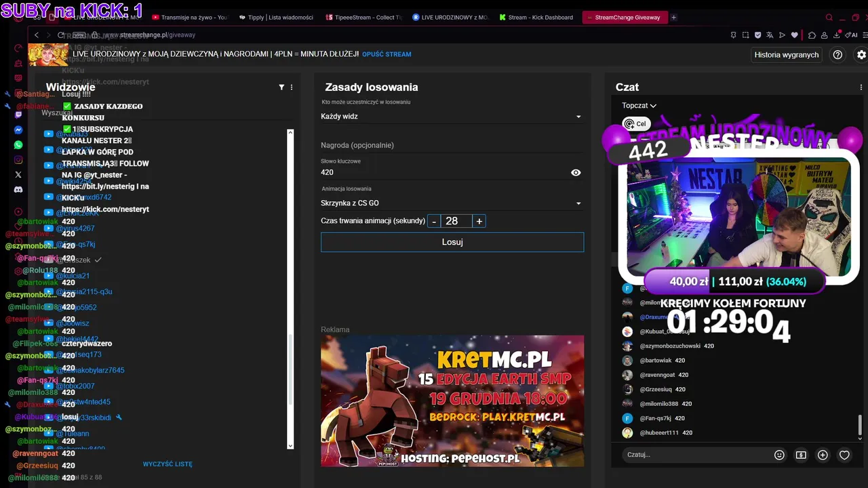Click the animation duration value 28
The height and width of the screenshot is (488, 868).
456,222
